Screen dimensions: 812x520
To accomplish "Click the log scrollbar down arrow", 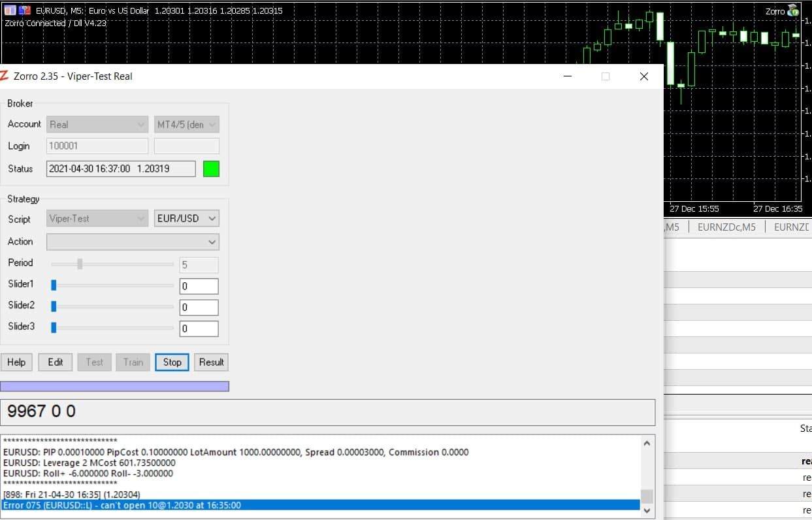I will pyautogui.click(x=647, y=510).
